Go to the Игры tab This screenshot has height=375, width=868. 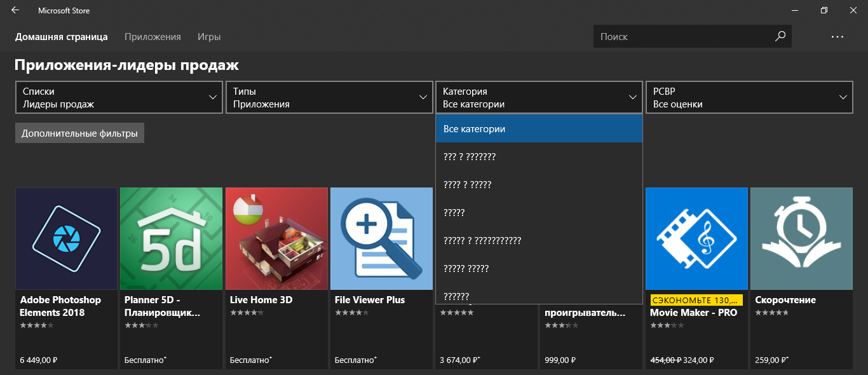pos(209,37)
